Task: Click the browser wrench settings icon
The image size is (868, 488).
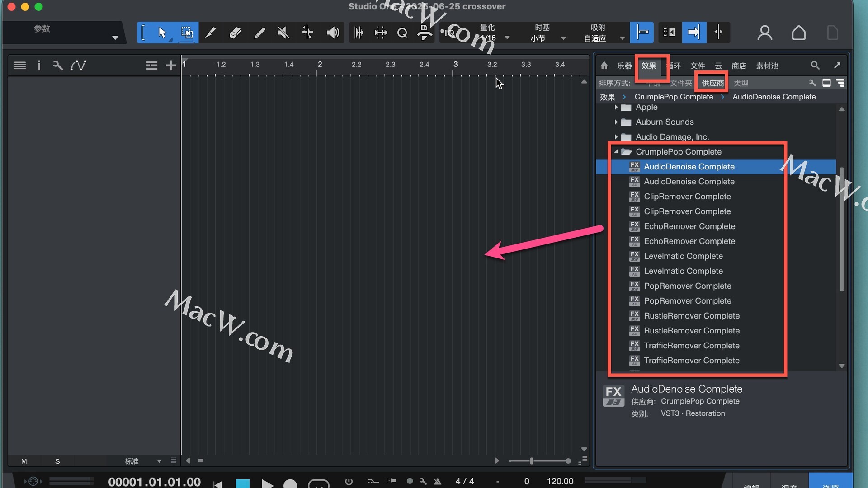Action: point(812,83)
